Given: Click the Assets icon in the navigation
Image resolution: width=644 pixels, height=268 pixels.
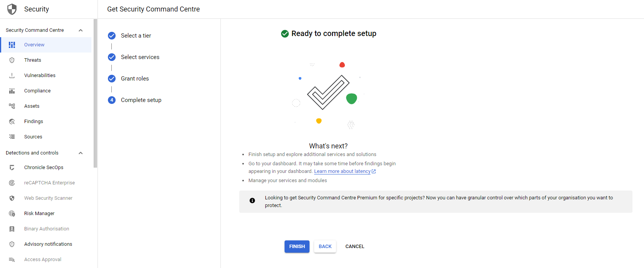Looking at the screenshot, I should [x=12, y=106].
